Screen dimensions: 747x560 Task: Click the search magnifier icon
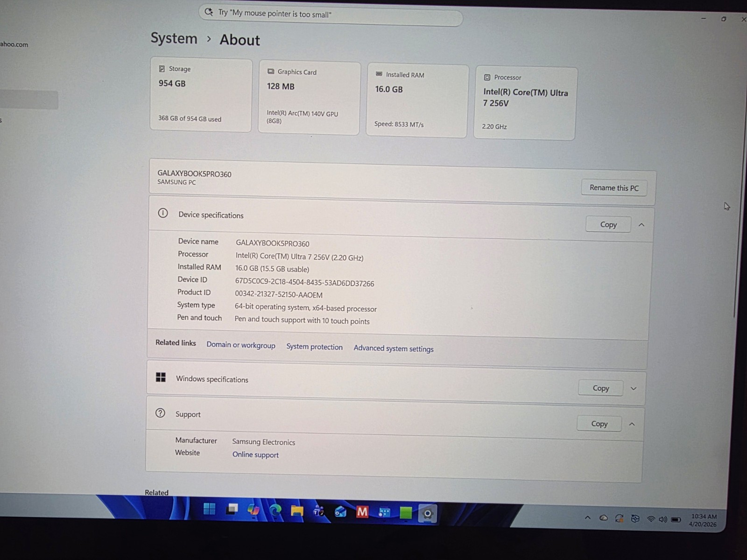(209, 12)
